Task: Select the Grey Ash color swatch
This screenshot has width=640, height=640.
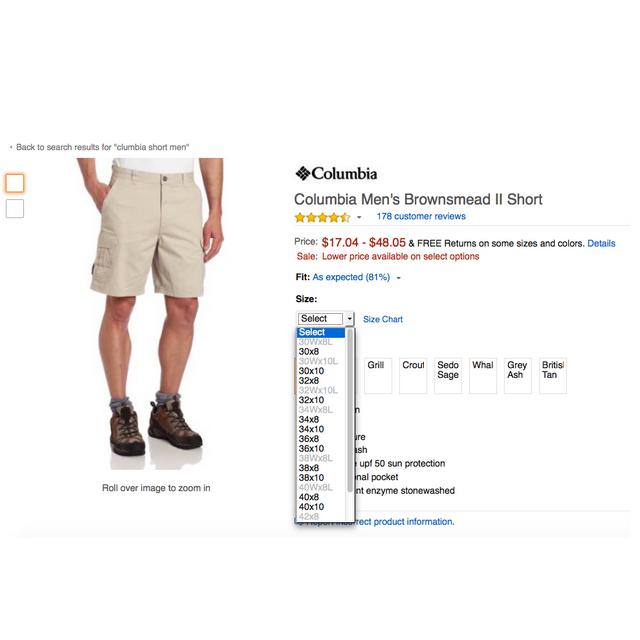Action: [x=518, y=376]
